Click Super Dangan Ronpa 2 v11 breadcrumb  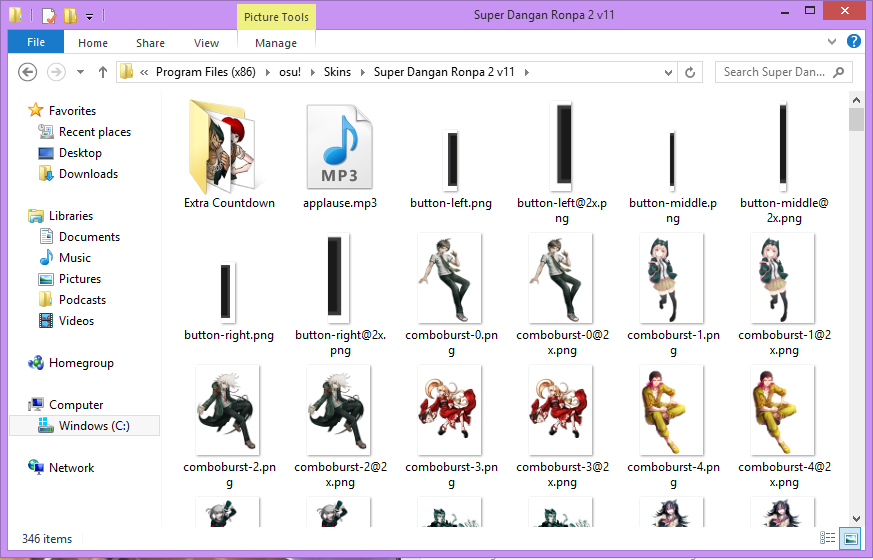(x=444, y=72)
